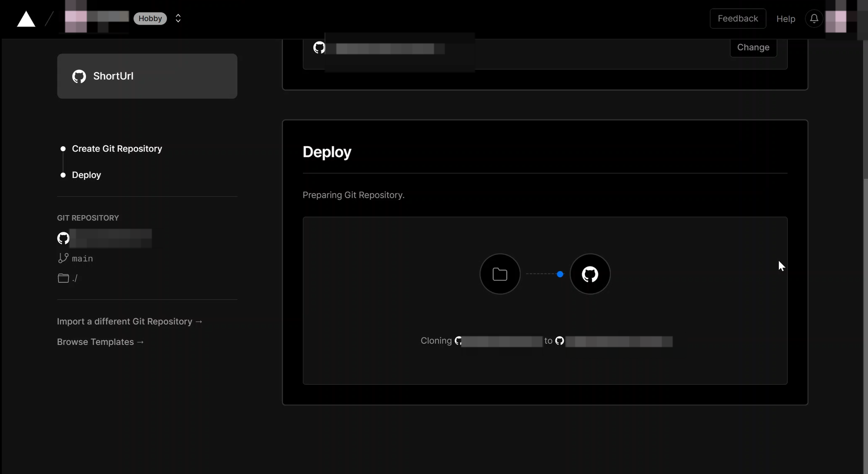
Task: Click the blue progress dot in cloning animation
Action: click(x=560, y=274)
